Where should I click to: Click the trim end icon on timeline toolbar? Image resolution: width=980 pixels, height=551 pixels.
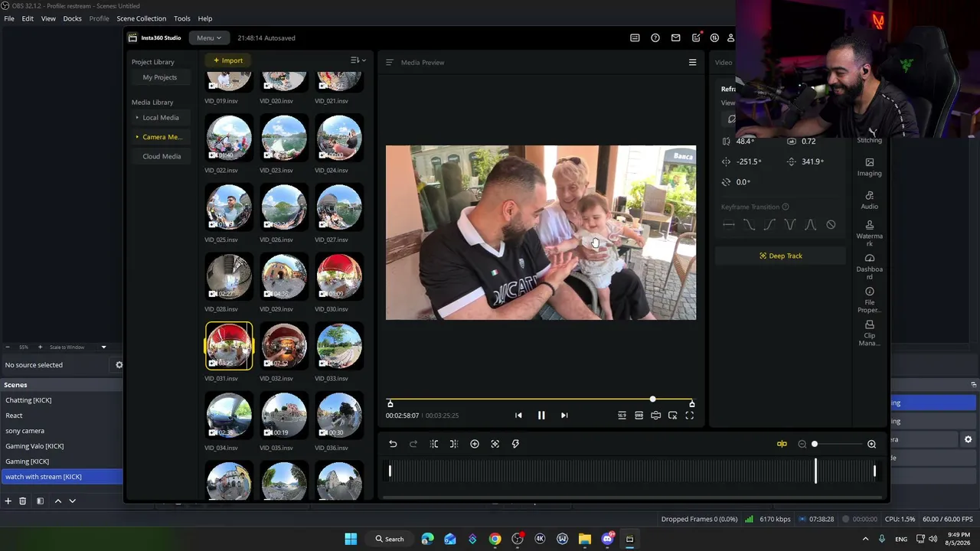click(x=454, y=444)
